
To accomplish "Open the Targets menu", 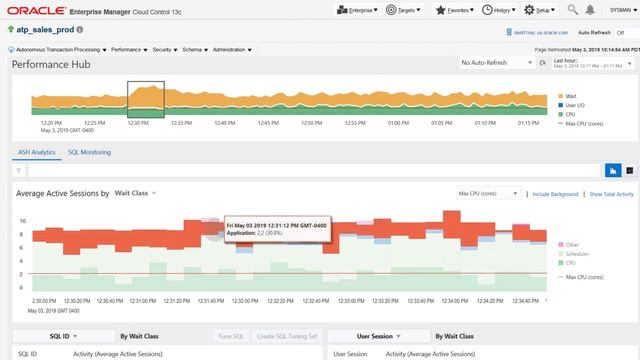I will [403, 10].
